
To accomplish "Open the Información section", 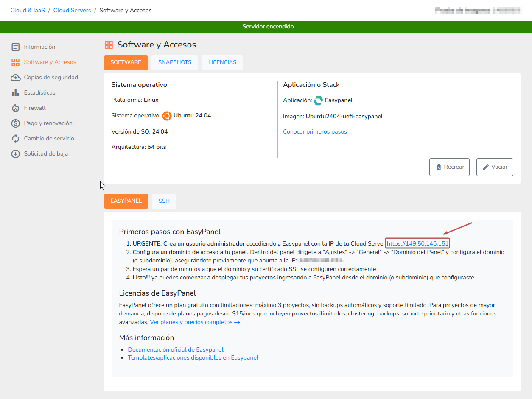I will point(39,47).
